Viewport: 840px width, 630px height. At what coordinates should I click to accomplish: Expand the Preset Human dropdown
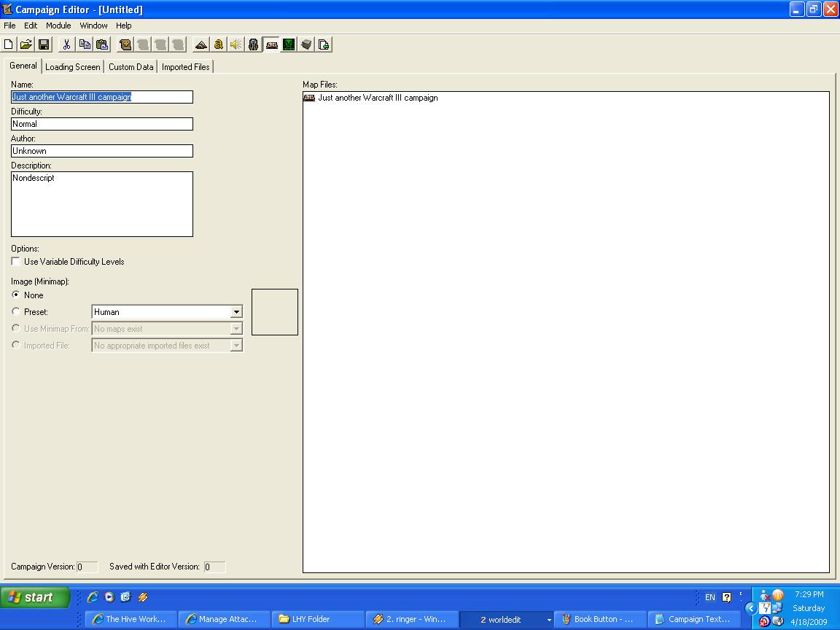pos(236,312)
